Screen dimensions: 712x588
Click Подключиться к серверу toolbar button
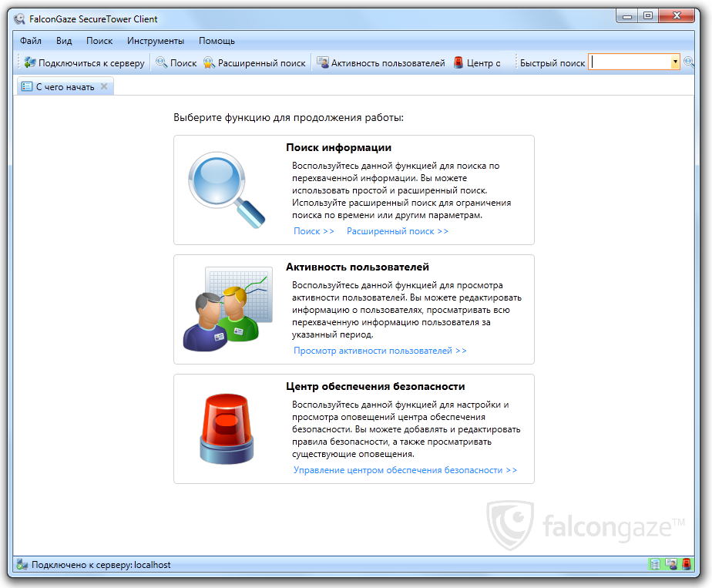[x=85, y=62]
